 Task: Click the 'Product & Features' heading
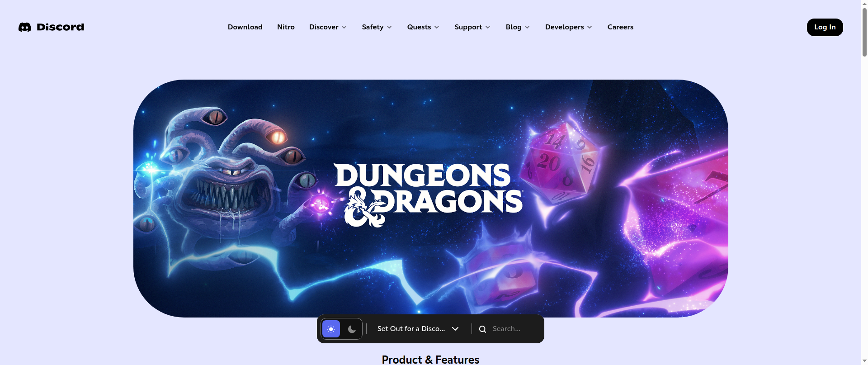click(430, 360)
